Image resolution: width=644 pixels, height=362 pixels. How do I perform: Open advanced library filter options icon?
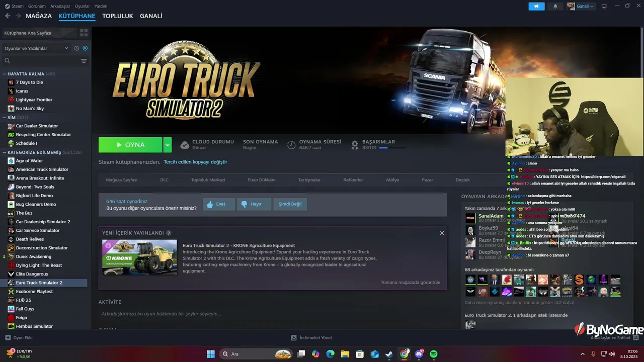point(84,61)
